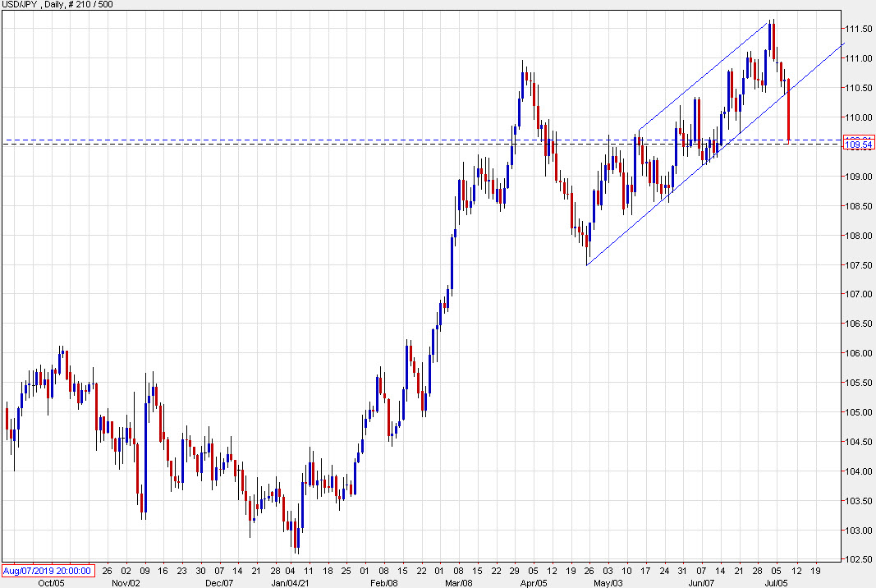
Task: Click the USD/JPY Daily chart title
Action: 57,4
